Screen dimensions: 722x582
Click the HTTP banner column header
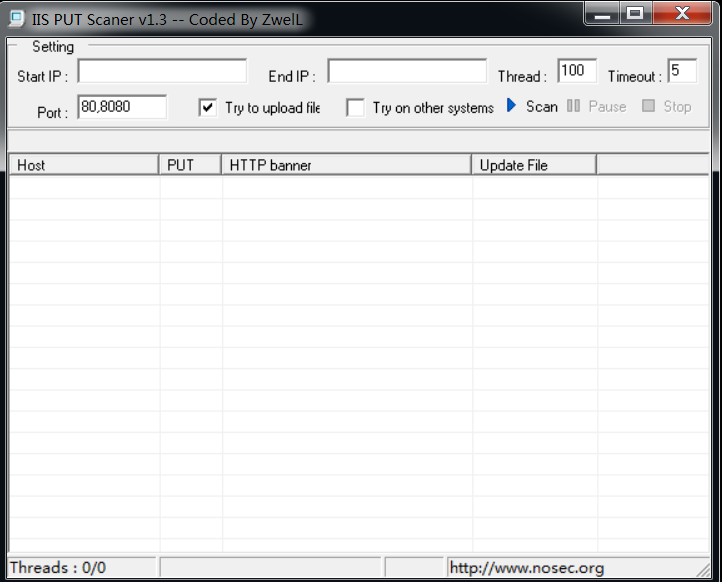point(346,165)
